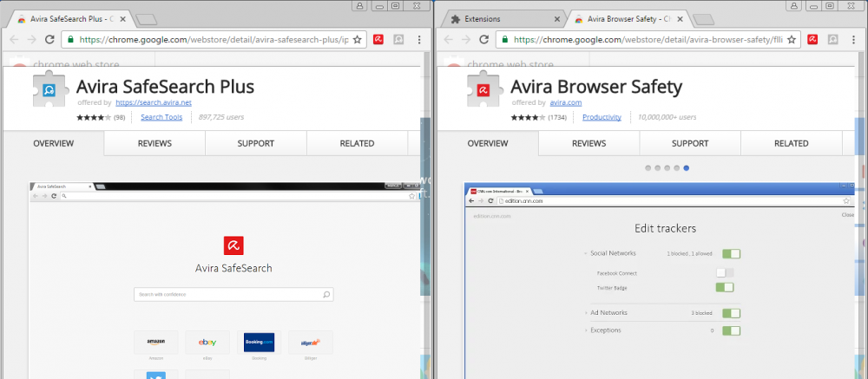Open Chrome menu in right window
Viewport: 868px width, 379px height.
point(853,40)
